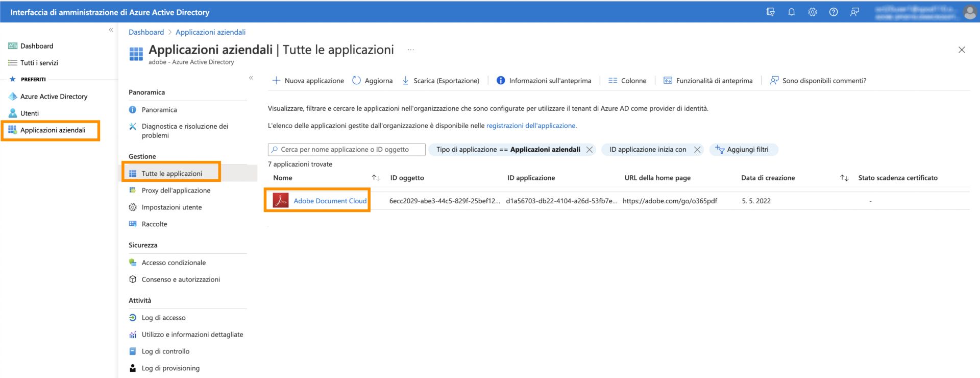Open Informazioni sull'anteprima
980x378 pixels.
(544, 81)
